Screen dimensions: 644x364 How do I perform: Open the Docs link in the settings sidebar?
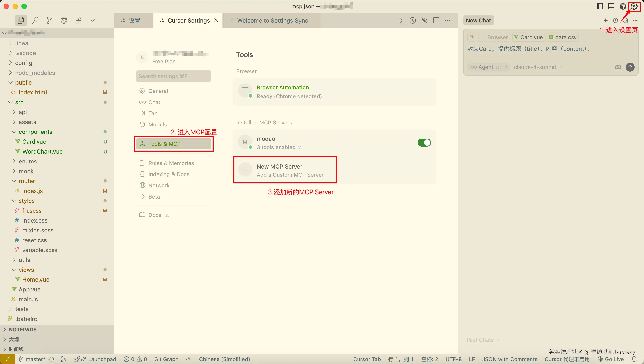(155, 215)
